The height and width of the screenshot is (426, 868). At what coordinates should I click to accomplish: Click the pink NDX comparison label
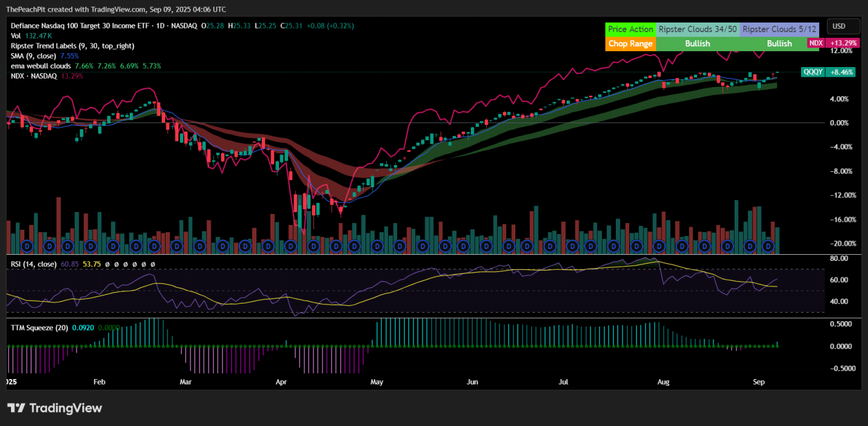pos(816,43)
